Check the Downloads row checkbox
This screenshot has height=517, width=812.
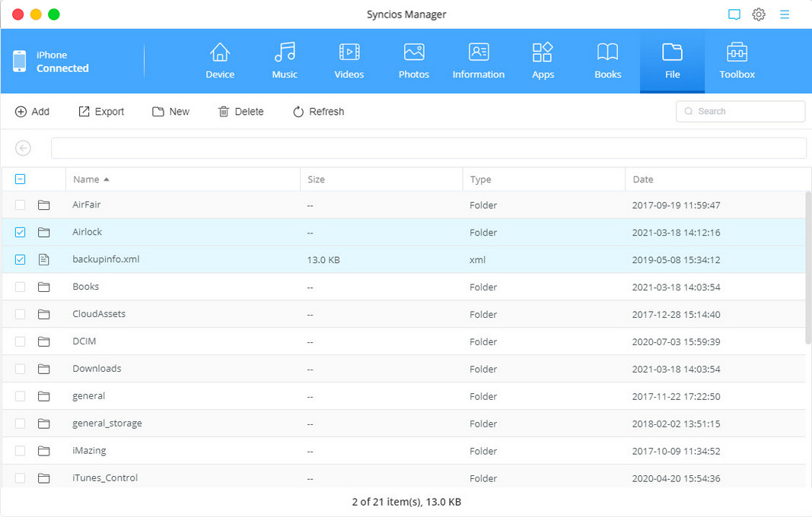tap(21, 369)
